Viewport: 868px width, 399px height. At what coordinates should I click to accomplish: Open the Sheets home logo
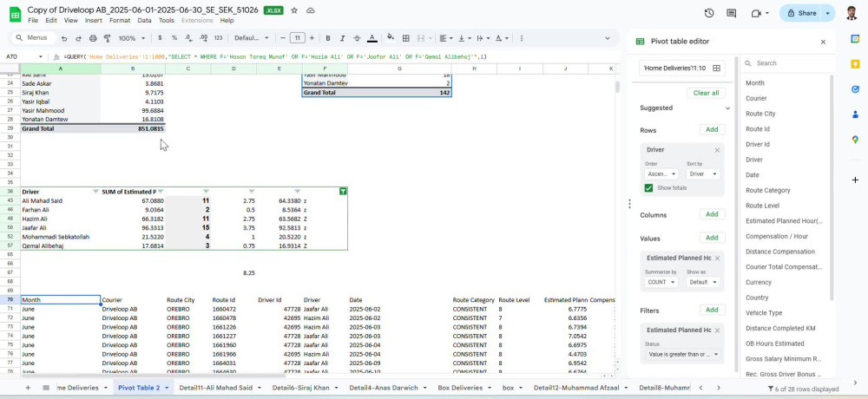coord(15,15)
